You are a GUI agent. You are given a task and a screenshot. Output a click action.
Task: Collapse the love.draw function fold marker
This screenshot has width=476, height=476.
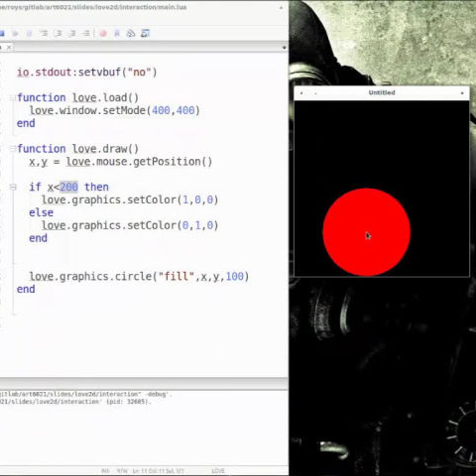coord(13,149)
